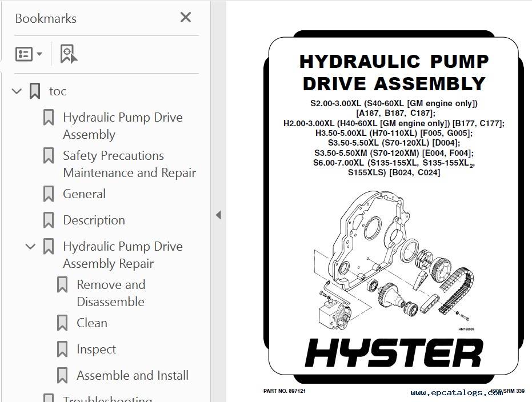Open the bookmark options dropdown menu
The image size is (532, 402).
29,54
